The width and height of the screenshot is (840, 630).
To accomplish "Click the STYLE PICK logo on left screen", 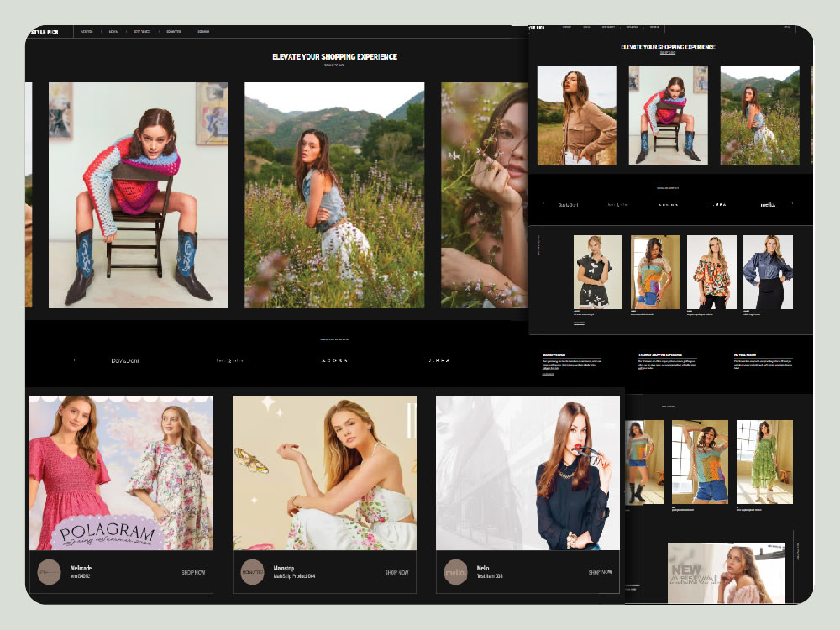I will pos(45,32).
